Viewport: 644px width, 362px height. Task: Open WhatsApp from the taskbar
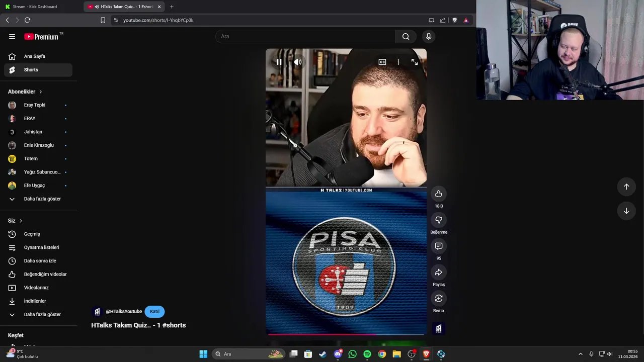[352, 354]
